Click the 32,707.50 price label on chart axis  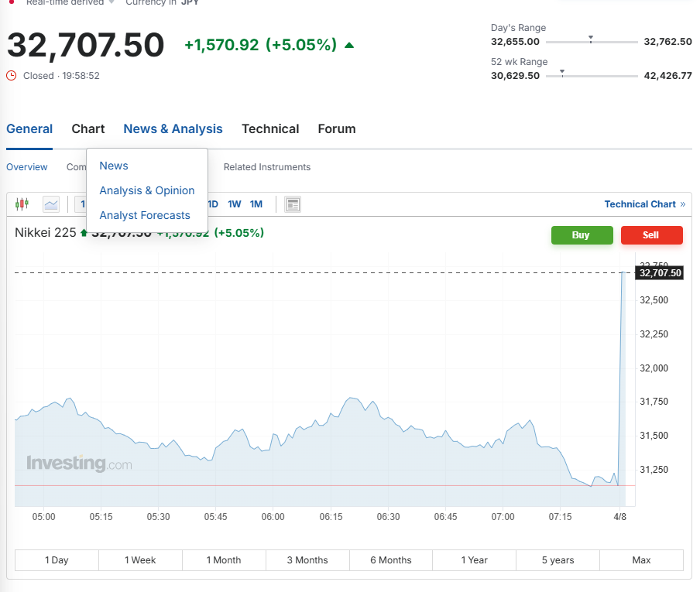click(x=661, y=273)
